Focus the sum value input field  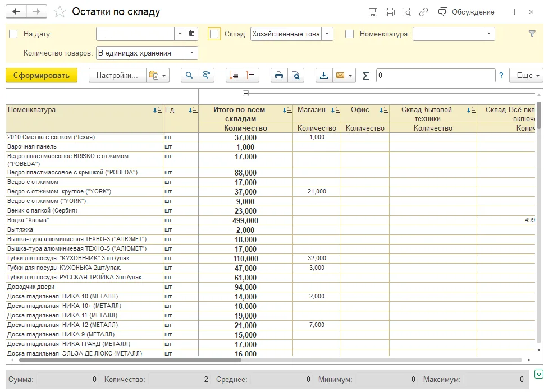(x=436, y=75)
